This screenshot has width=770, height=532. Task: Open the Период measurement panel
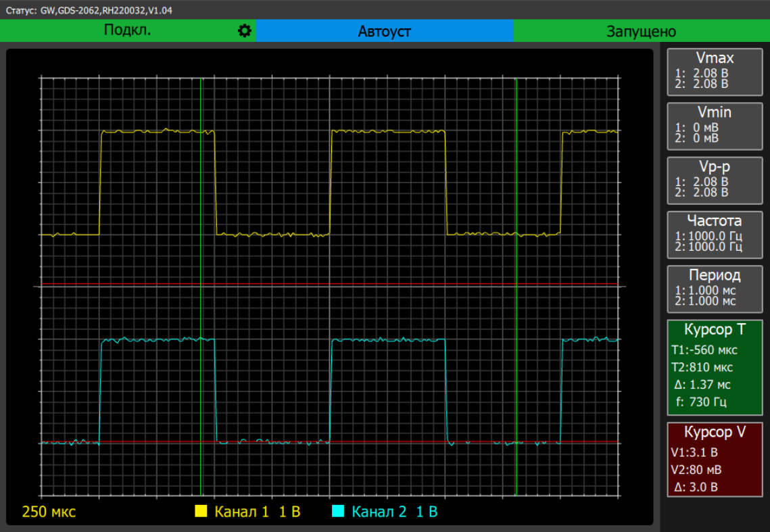pyautogui.click(x=715, y=289)
